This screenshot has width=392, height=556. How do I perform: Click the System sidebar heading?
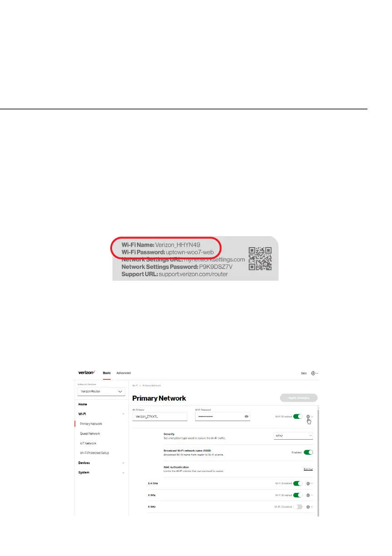point(83,472)
